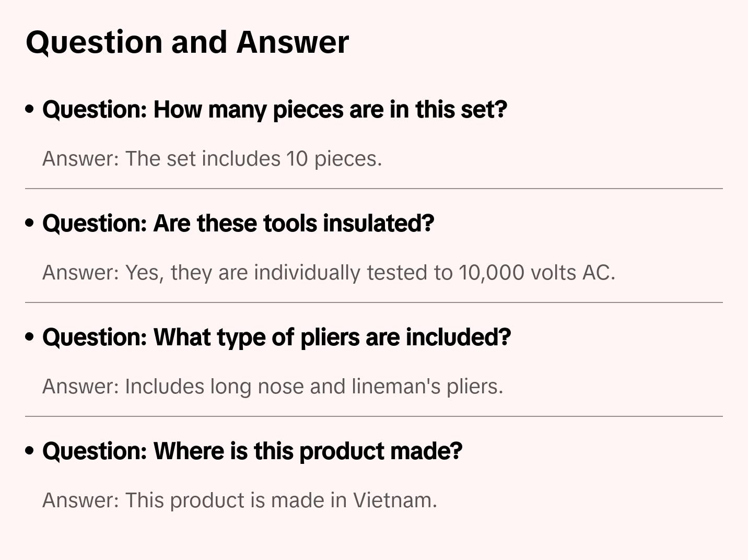Select the "Where is this product made?" question
Image resolution: width=748 pixels, height=560 pixels.
(252, 451)
